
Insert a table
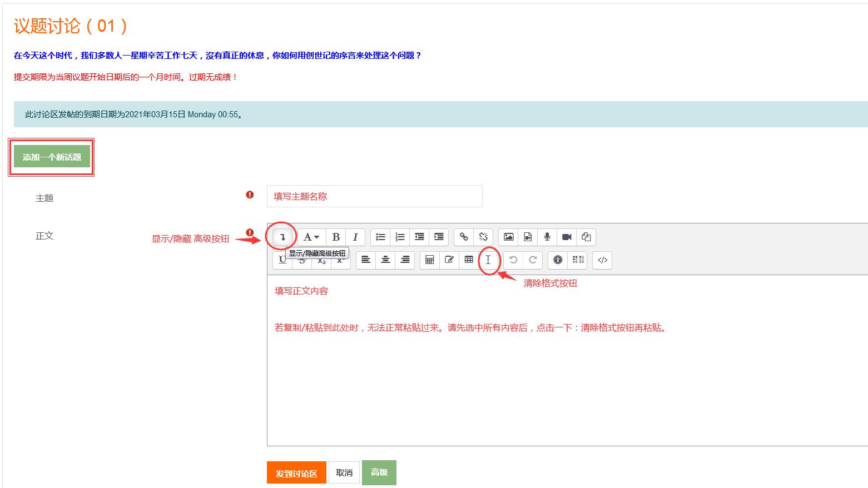[x=469, y=260]
